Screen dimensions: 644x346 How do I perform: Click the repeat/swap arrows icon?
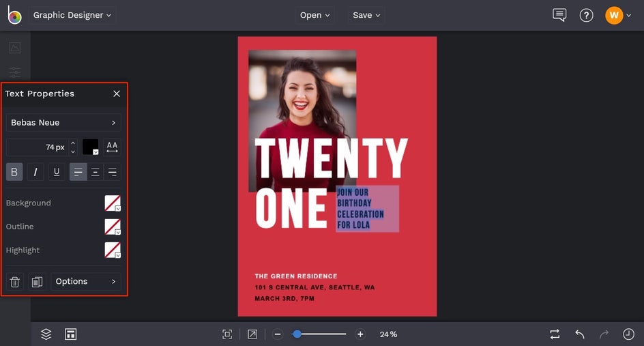(555, 334)
